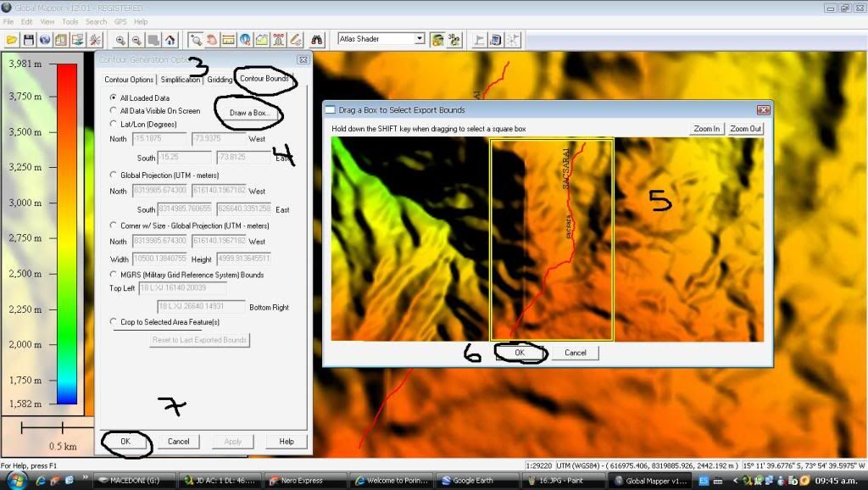Click the UTM North coordinate field
Screen dimensions: 868x490
(159, 191)
